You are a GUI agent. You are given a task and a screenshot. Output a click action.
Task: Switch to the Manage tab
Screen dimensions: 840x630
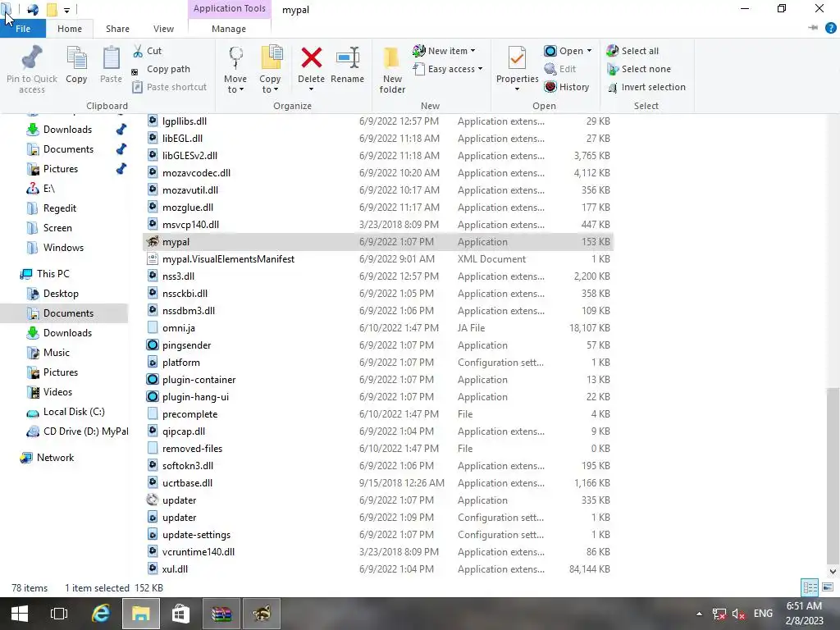coord(229,29)
